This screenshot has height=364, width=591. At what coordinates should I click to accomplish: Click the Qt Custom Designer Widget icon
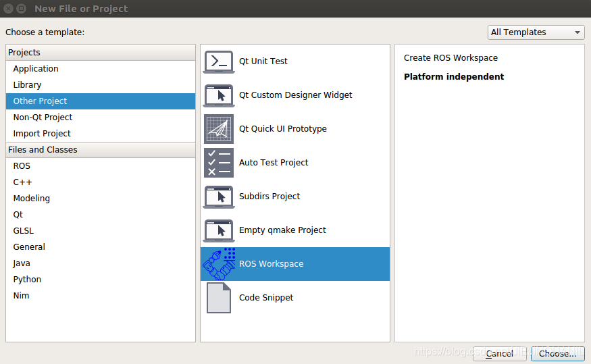pyautogui.click(x=219, y=96)
